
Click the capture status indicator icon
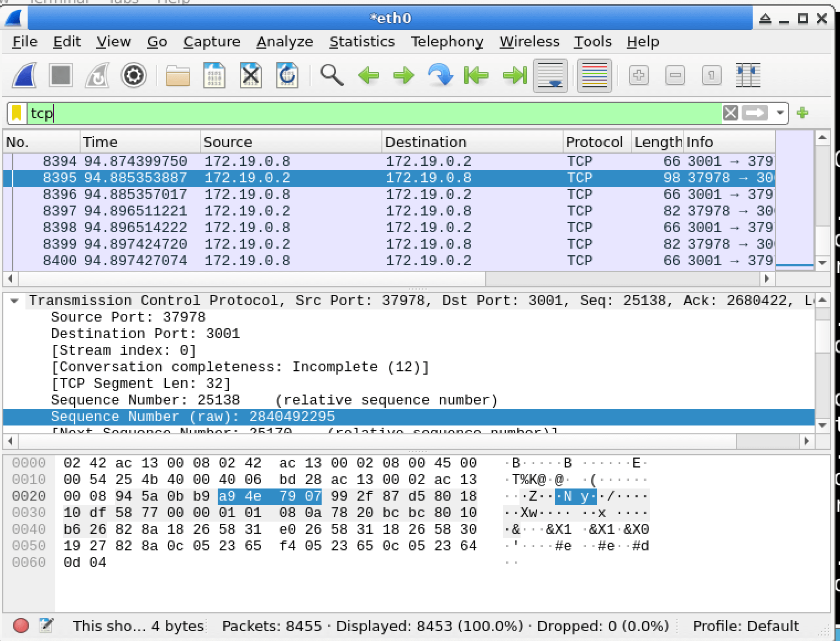click(21, 626)
